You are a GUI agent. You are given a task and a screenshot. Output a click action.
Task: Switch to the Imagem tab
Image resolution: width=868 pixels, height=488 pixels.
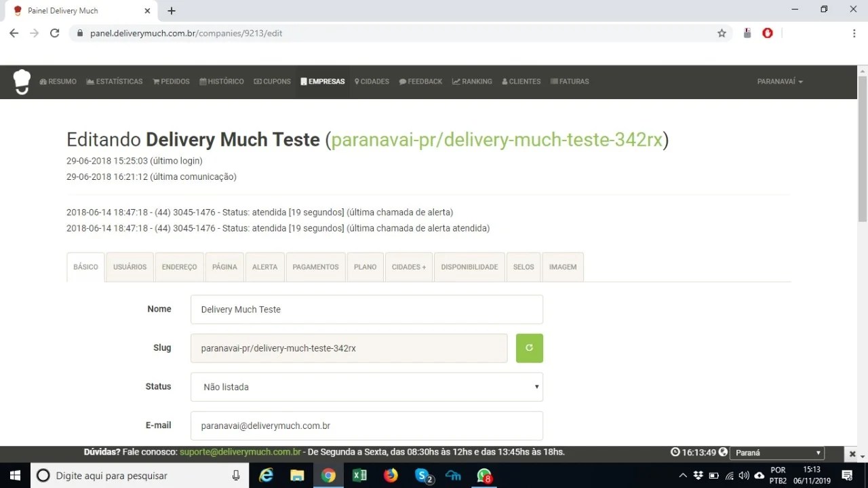click(x=563, y=267)
